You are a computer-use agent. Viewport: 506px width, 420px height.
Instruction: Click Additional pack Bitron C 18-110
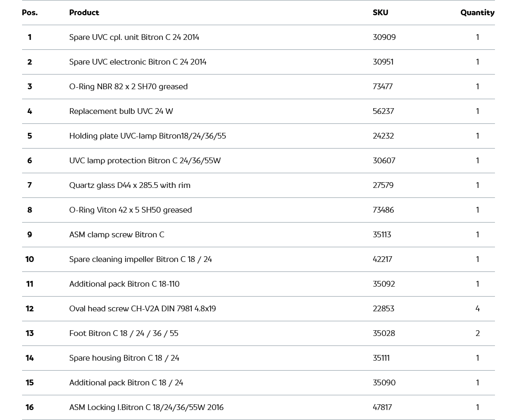(124, 284)
